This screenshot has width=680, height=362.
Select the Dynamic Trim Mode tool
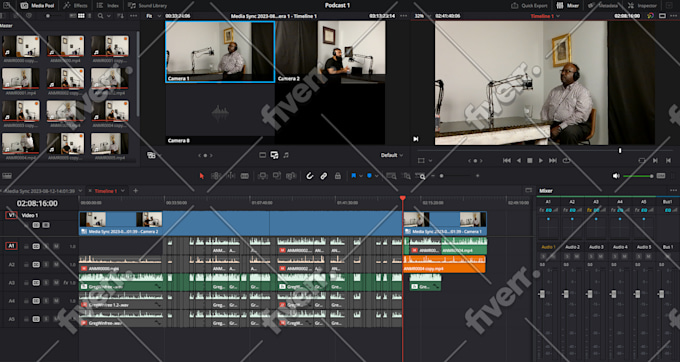click(x=231, y=176)
